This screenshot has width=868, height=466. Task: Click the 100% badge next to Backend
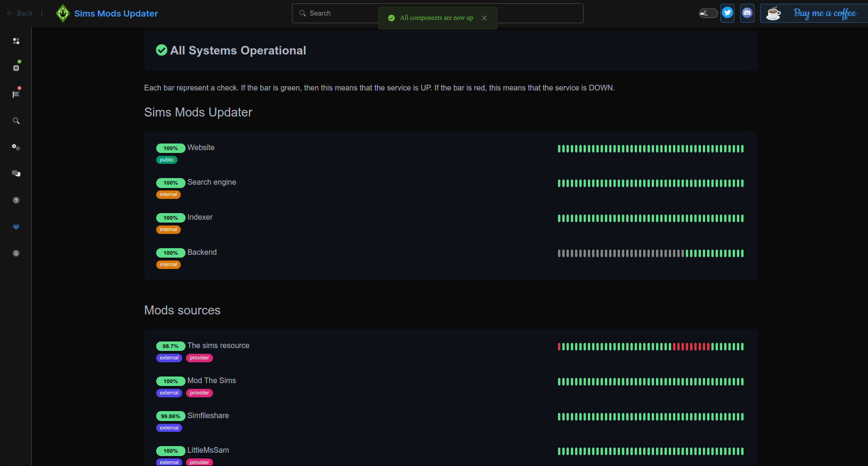coord(170,253)
